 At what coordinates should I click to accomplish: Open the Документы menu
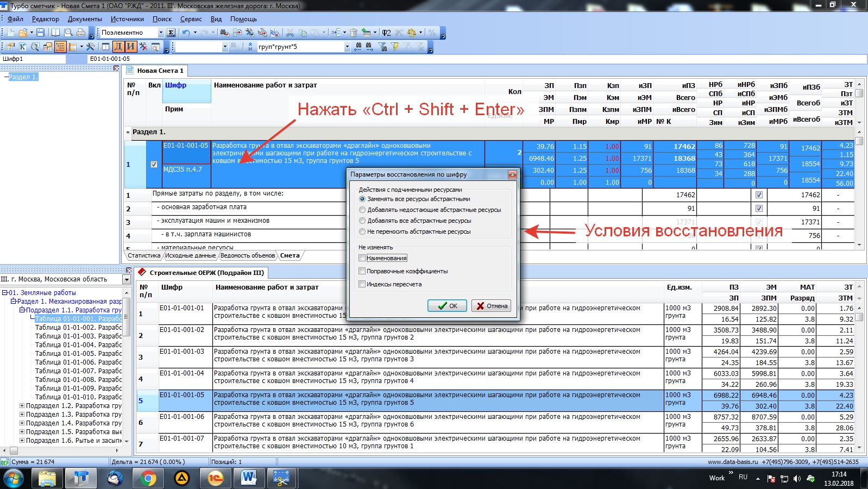(x=85, y=19)
